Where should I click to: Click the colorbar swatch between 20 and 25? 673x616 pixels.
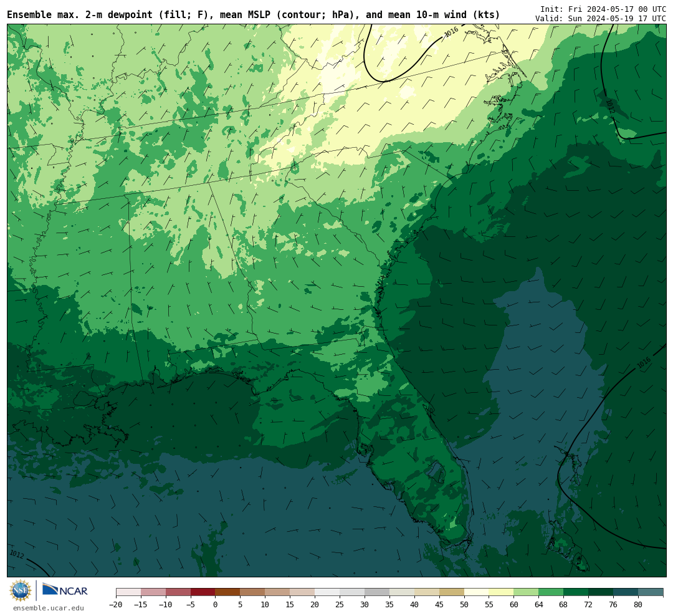328,592
